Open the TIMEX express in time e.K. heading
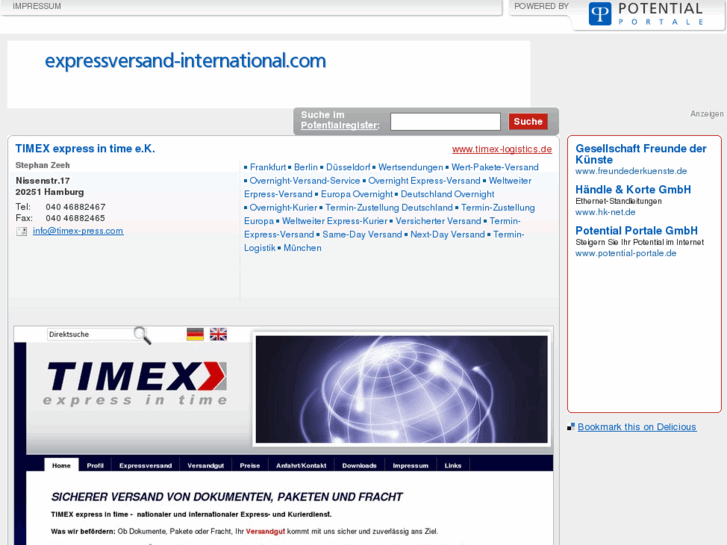 pos(85,149)
